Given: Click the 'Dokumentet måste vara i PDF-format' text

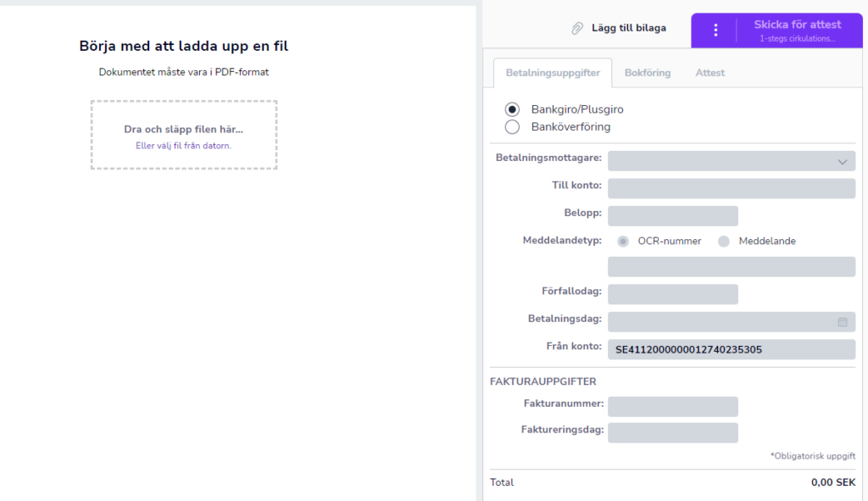Looking at the screenshot, I should click(x=184, y=72).
